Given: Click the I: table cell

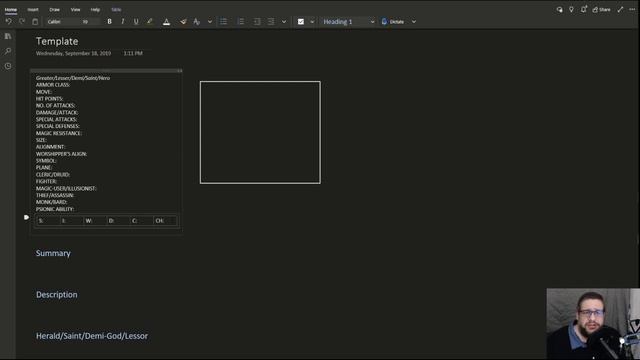Looking at the screenshot, I should (71, 221).
